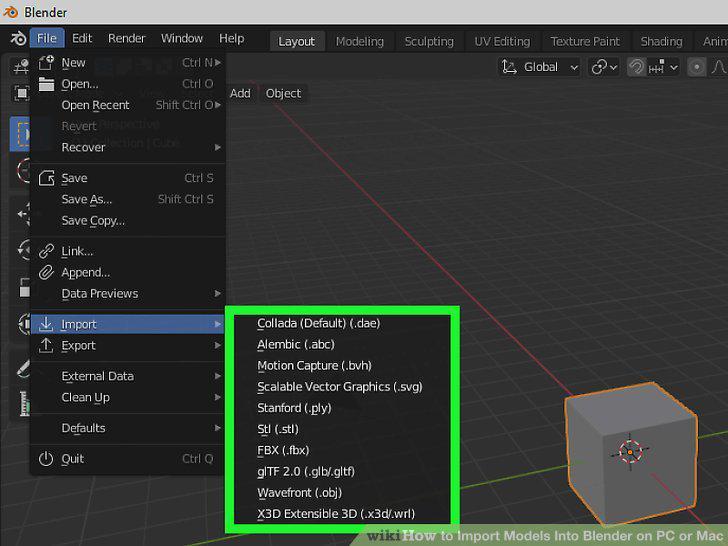
Task: Import an X3D Extensible 3D file
Action: coord(342,514)
